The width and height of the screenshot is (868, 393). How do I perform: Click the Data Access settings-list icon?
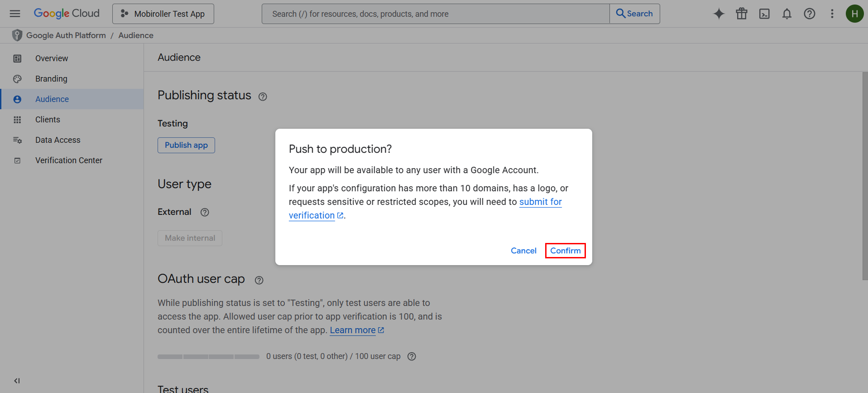tap(17, 140)
